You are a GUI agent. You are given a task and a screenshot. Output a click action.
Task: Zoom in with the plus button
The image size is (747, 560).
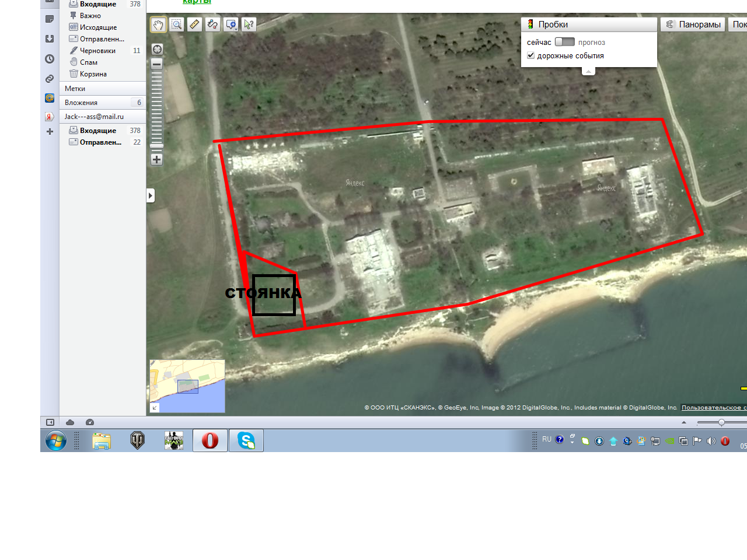157,159
